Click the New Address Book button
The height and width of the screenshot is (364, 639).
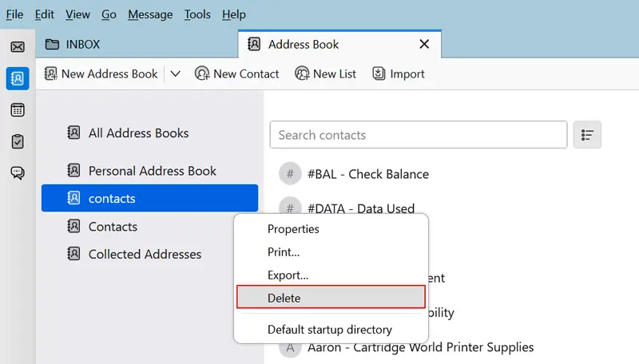(x=101, y=73)
